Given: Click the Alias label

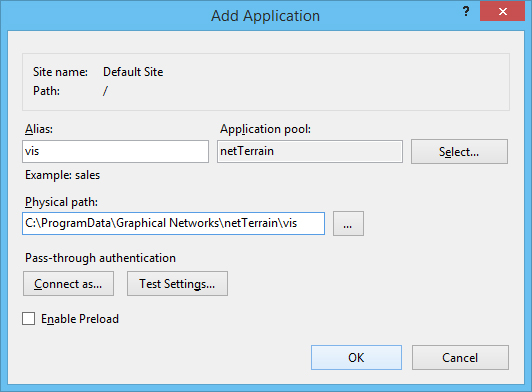Looking at the screenshot, I should click(x=39, y=129).
